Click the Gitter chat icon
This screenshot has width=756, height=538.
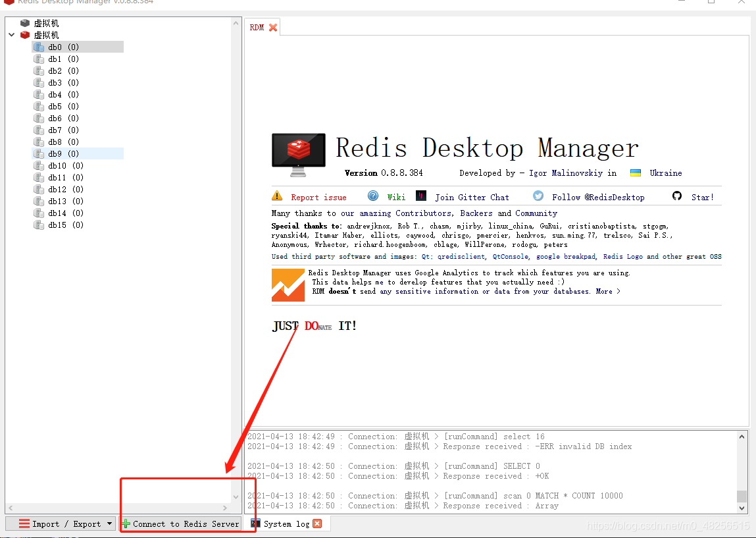(x=421, y=196)
